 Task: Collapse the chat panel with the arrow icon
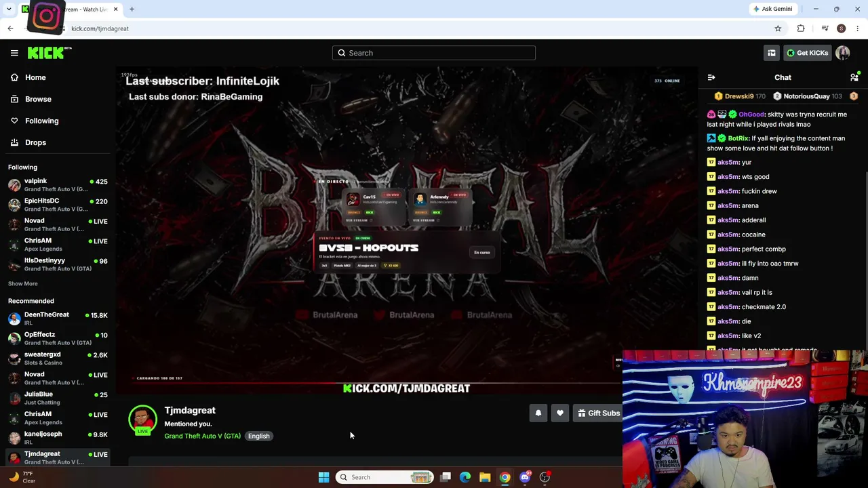coord(711,77)
